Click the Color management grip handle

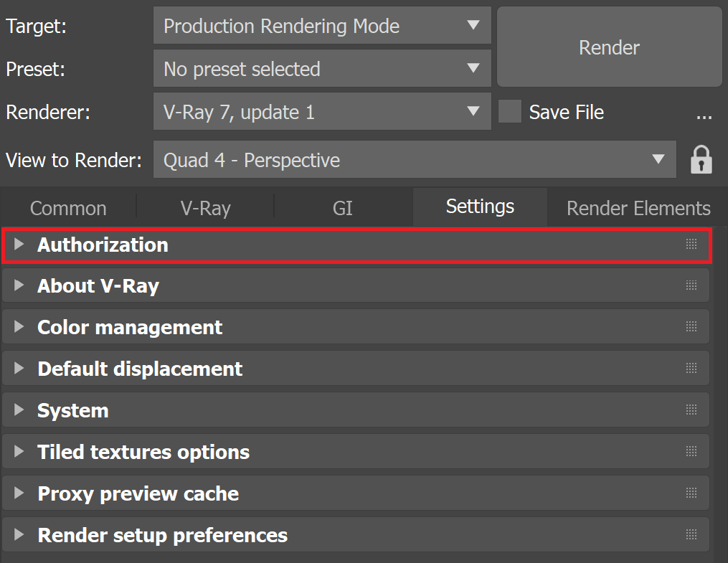coord(691,327)
